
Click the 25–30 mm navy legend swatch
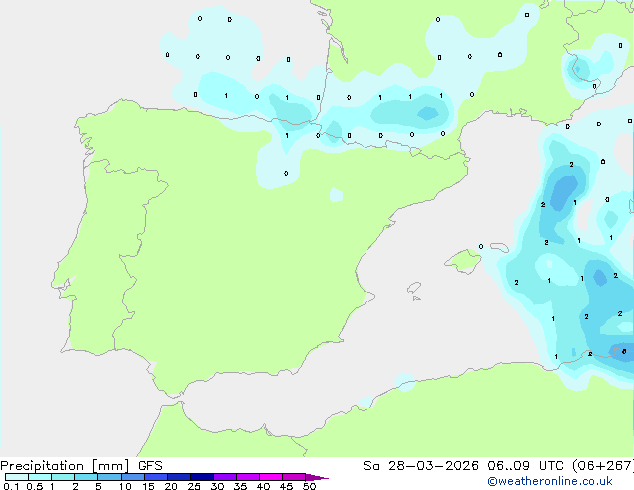202,477
